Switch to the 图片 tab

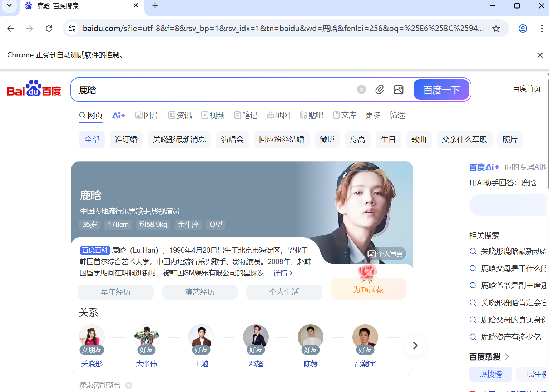[147, 115]
